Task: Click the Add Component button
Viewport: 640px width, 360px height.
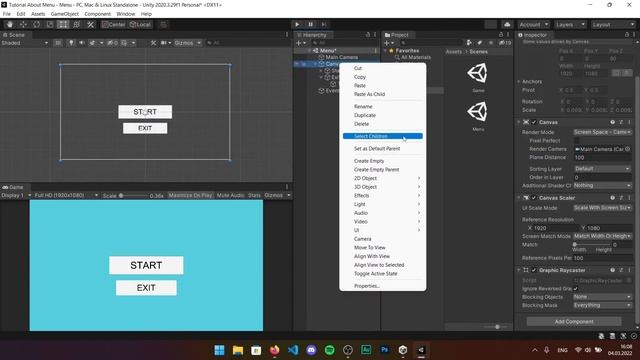Action: (x=574, y=322)
